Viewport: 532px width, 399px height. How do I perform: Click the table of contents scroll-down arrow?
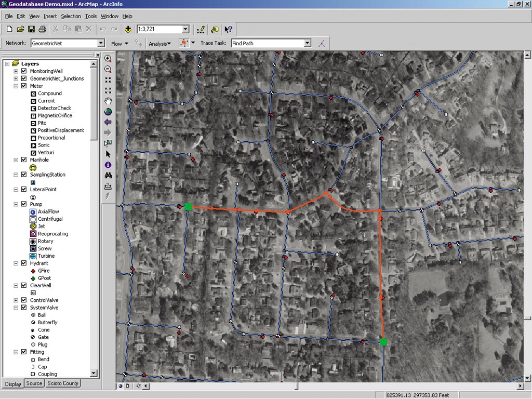coord(94,373)
